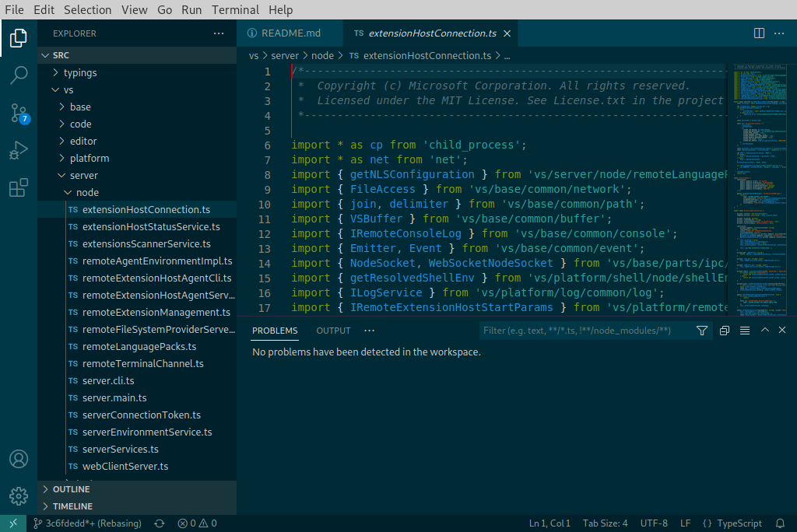797x532 pixels.
Task: Open the View menu
Action: (x=134, y=9)
